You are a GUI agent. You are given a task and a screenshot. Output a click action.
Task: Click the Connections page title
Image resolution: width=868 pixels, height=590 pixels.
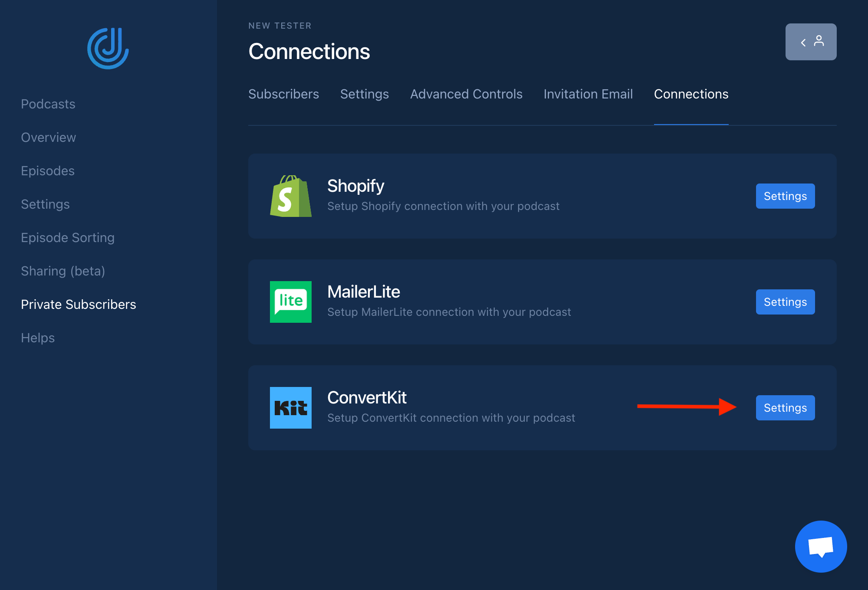click(x=309, y=52)
